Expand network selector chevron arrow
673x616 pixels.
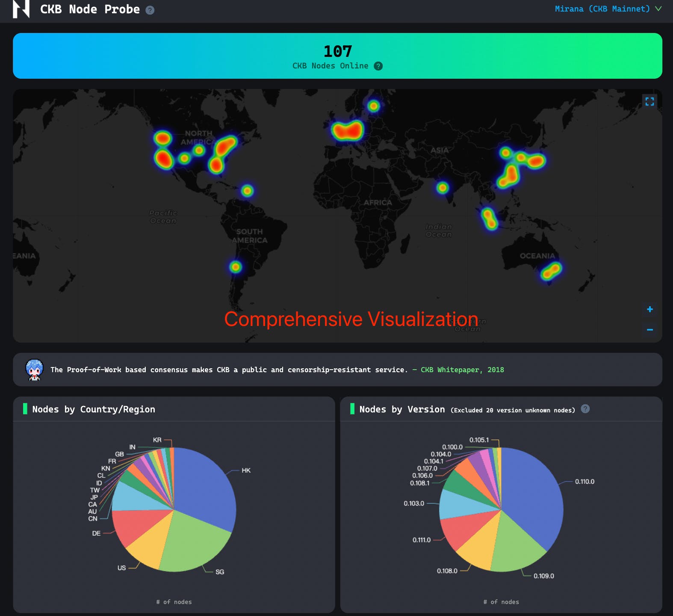658,9
